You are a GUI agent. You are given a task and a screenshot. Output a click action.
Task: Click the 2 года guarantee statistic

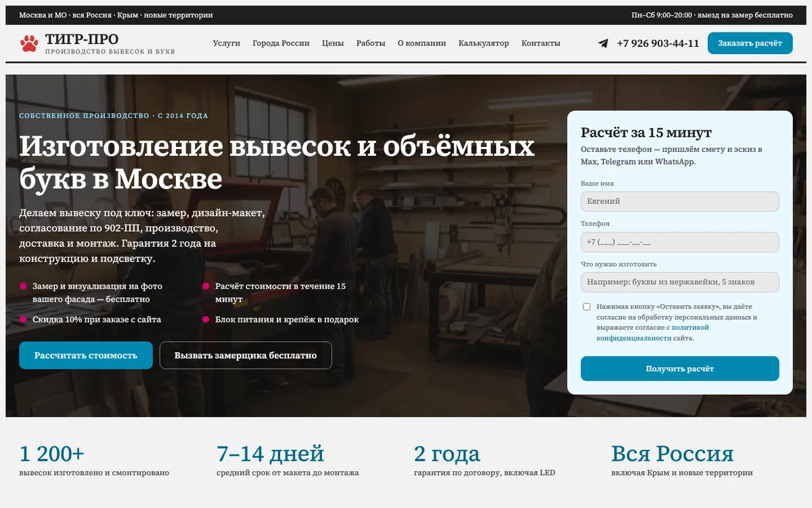click(x=447, y=453)
